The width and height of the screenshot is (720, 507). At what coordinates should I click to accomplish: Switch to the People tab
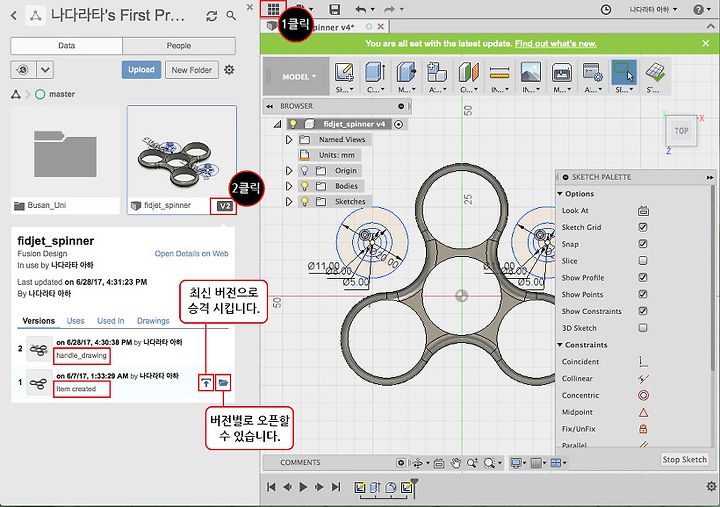(179, 46)
